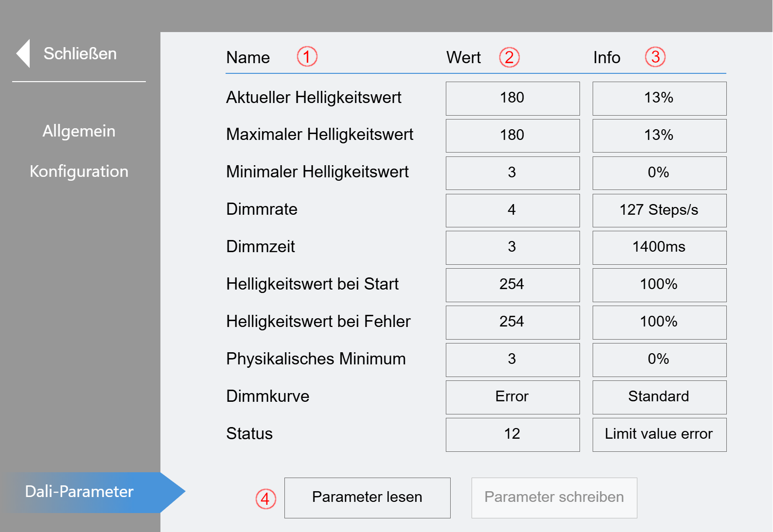The image size is (773, 532).
Task: Click the Dimmkurve value field showing Error
Action: 512,397
